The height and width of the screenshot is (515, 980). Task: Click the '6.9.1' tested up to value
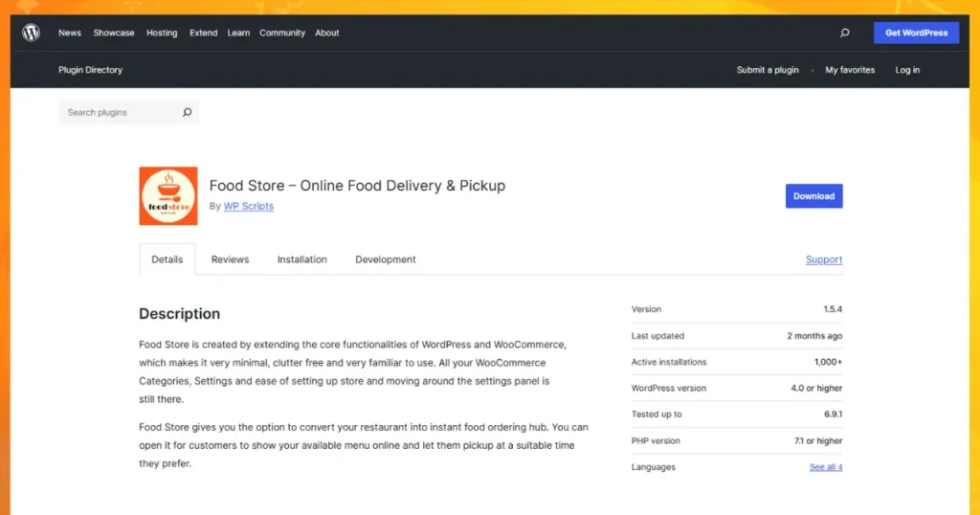[834, 414]
